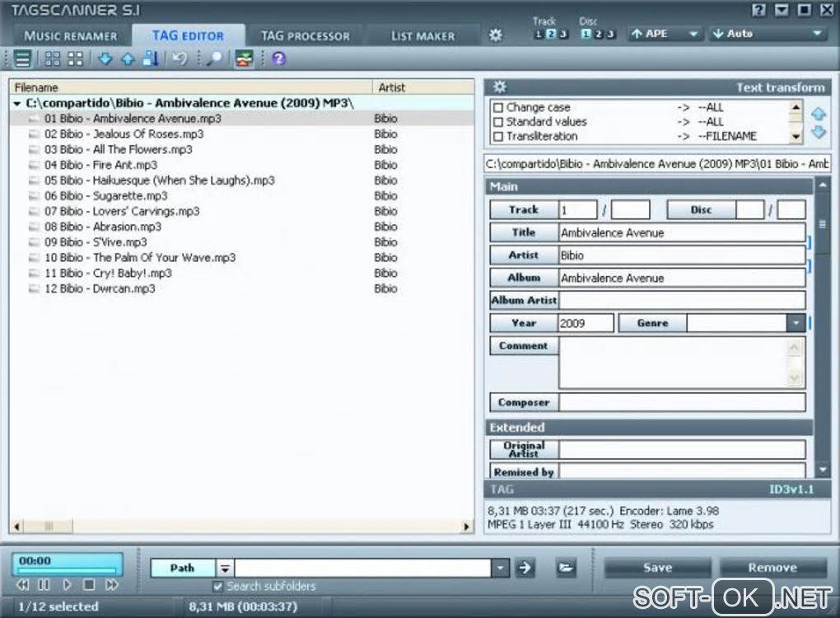Switch to the Music Renamer tab
This screenshot has width=840, height=618.
[x=71, y=35]
